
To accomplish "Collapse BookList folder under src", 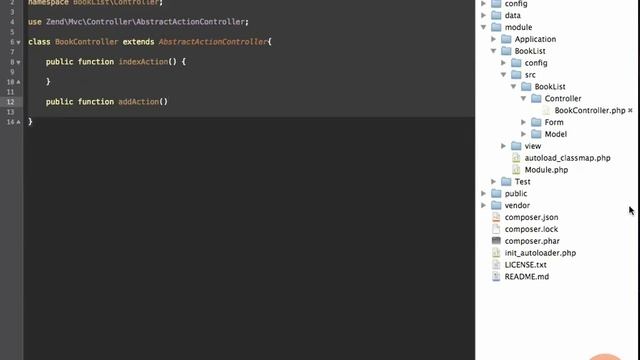I will [513, 87].
